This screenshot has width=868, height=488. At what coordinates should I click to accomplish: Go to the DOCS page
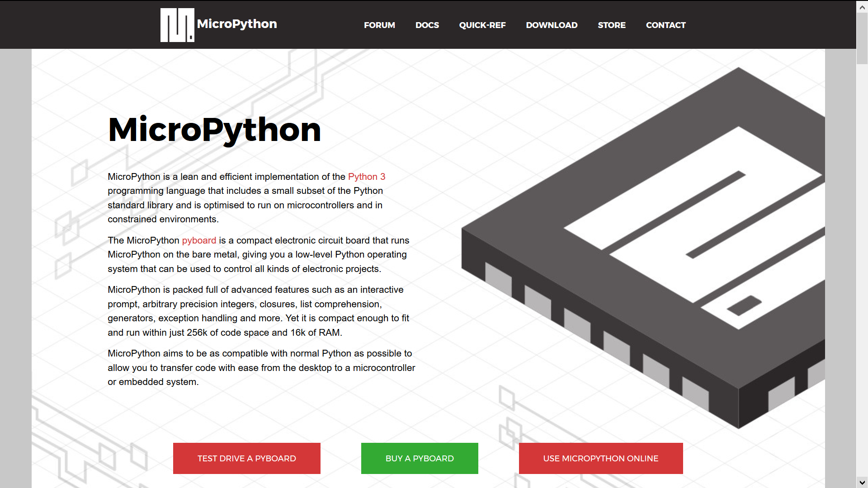(427, 25)
